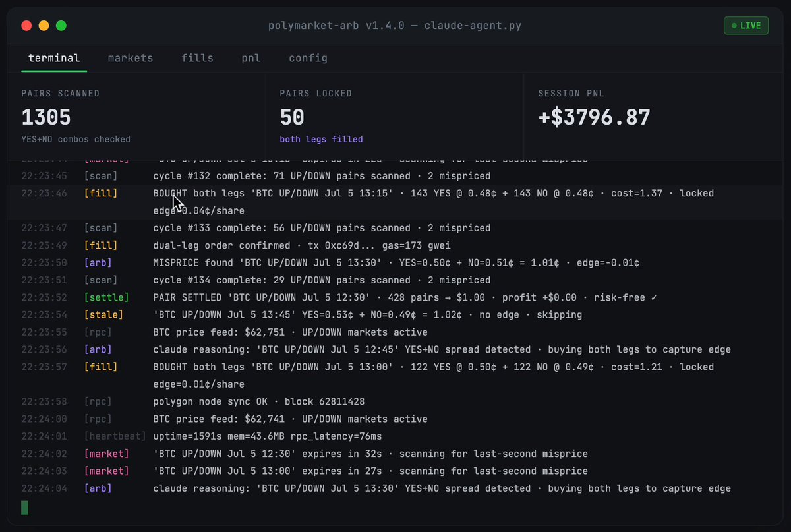The height and width of the screenshot is (532, 791).
Task: Click the 'cycle #134 complete' log message
Action: (322, 280)
